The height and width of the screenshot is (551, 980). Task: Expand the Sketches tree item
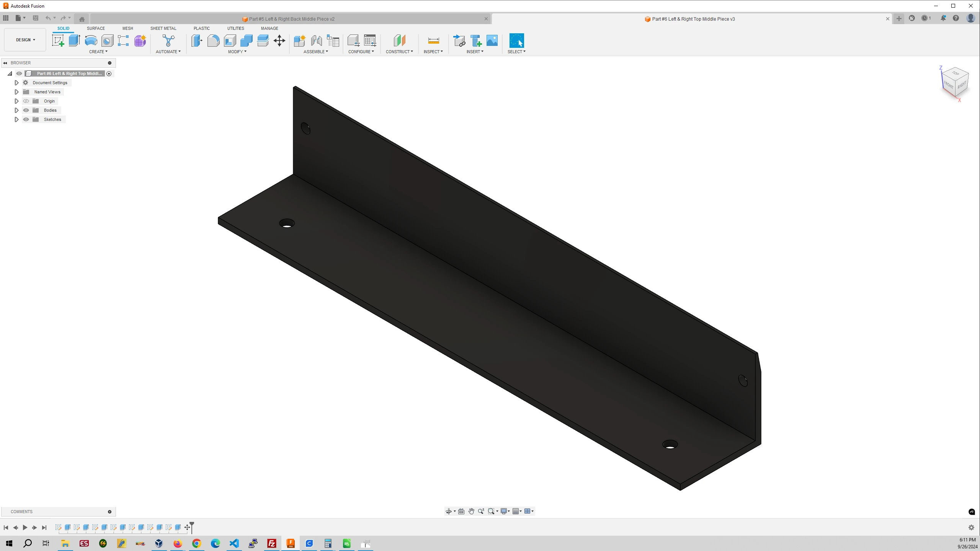coord(16,119)
